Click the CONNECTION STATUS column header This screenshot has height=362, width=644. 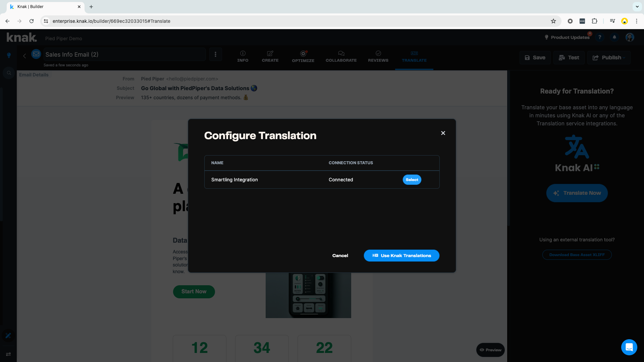click(x=351, y=163)
